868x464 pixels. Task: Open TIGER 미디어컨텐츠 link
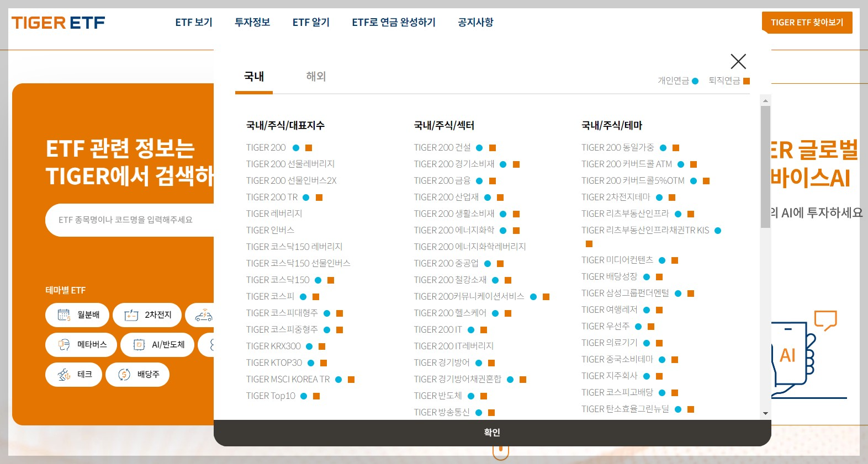pyautogui.click(x=617, y=260)
